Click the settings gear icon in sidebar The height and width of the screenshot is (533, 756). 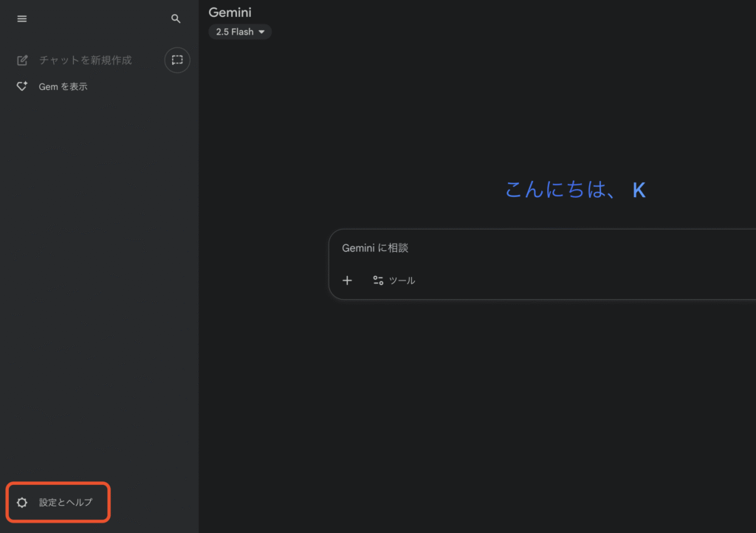[22, 503]
